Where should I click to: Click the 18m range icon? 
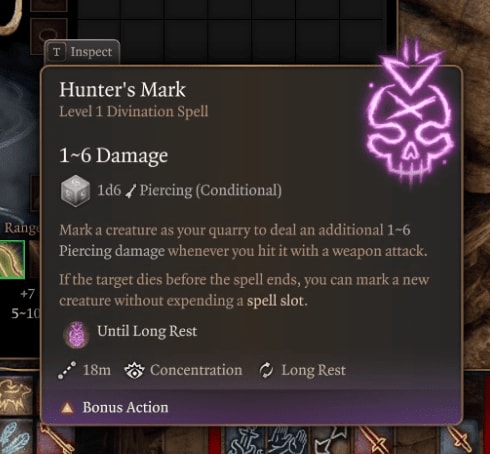point(67,370)
